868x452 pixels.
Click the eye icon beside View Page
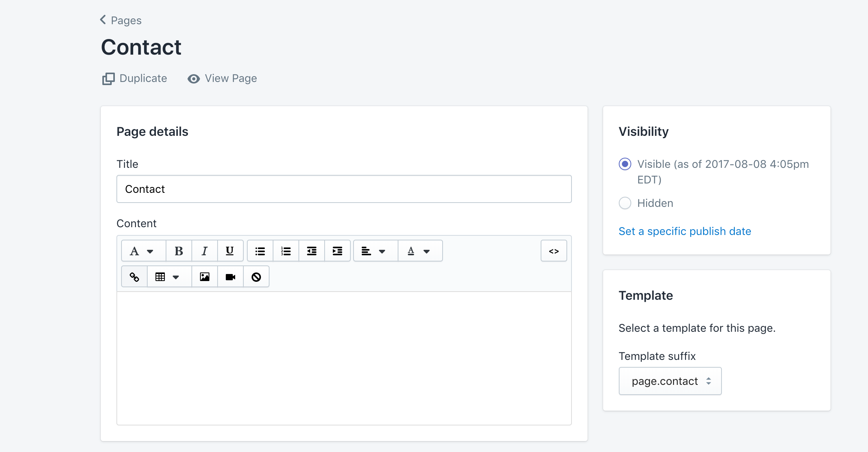(193, 79)
